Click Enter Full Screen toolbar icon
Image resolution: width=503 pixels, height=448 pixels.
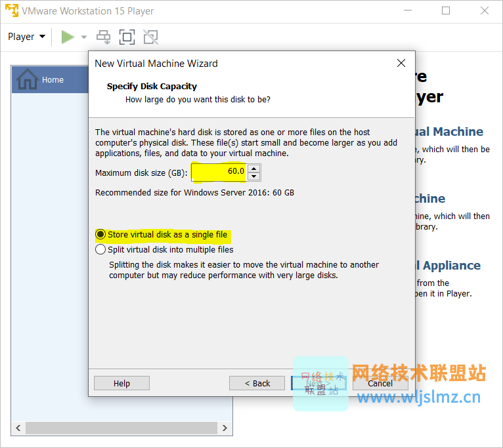(x=127, y=37)
